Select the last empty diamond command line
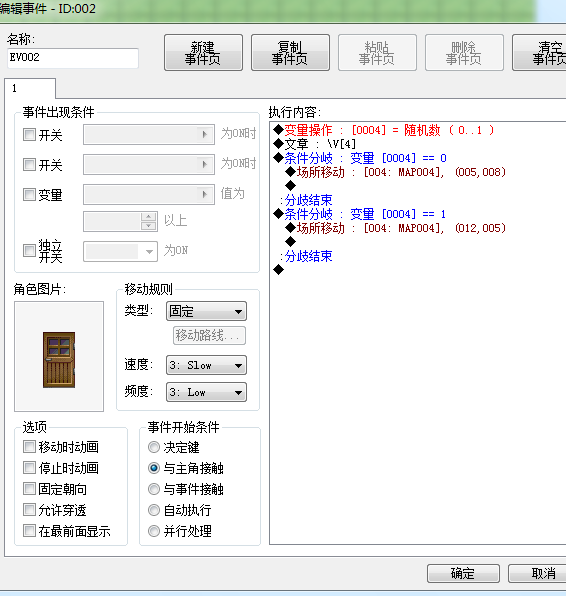 click(x=279, y=270)
